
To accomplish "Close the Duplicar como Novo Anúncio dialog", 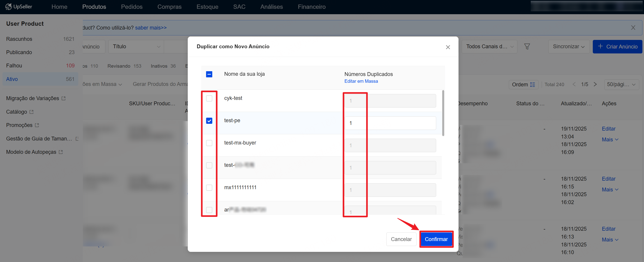I will 448,47.
